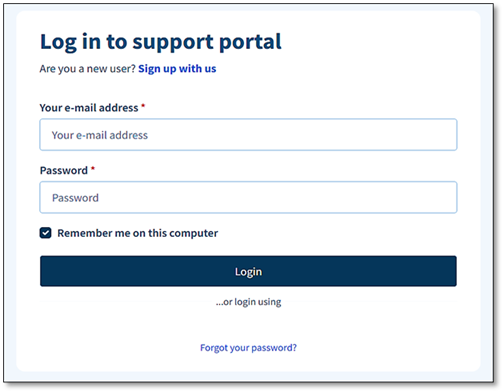Click the 'Password' label above the field
The image size is (504, 392).
(64, 170)
